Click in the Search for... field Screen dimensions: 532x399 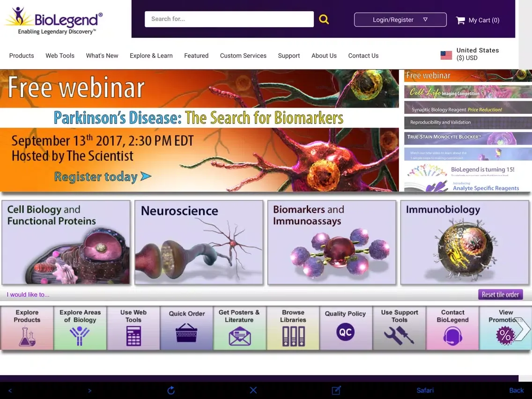(x=229, y=19)
